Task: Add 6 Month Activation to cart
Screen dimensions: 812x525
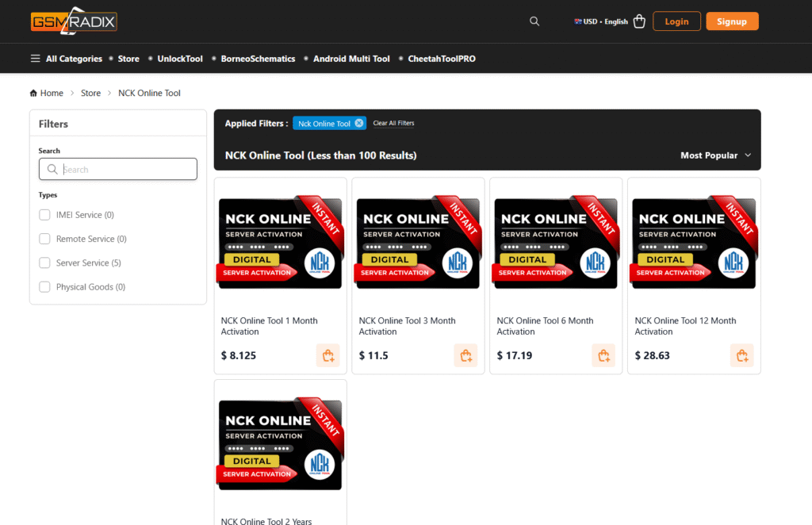Action: click(x=603, y=355)
